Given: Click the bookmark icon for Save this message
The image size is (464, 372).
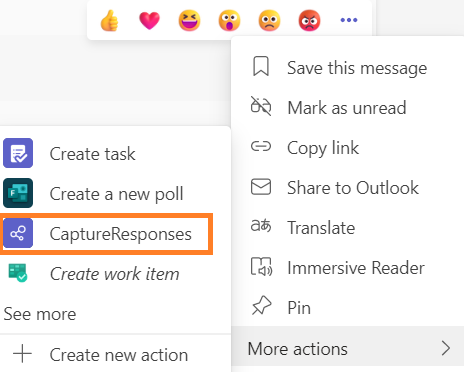Looking at the screenshot, I should coord(261,66).
